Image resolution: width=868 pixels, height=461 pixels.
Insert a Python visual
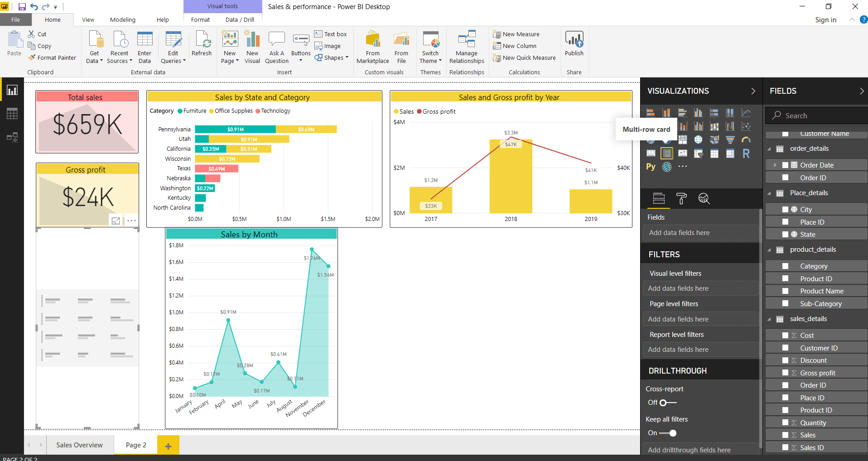[x=651, y=167]
